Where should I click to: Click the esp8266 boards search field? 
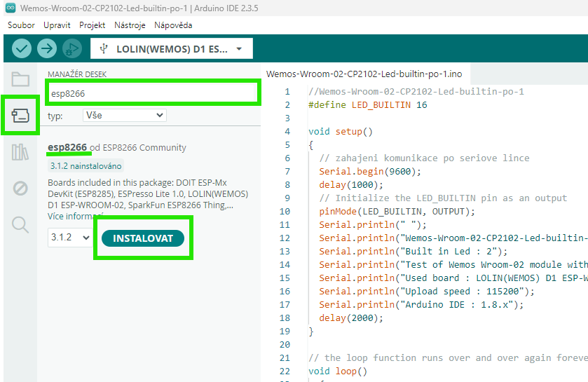[x=153, y=93]
